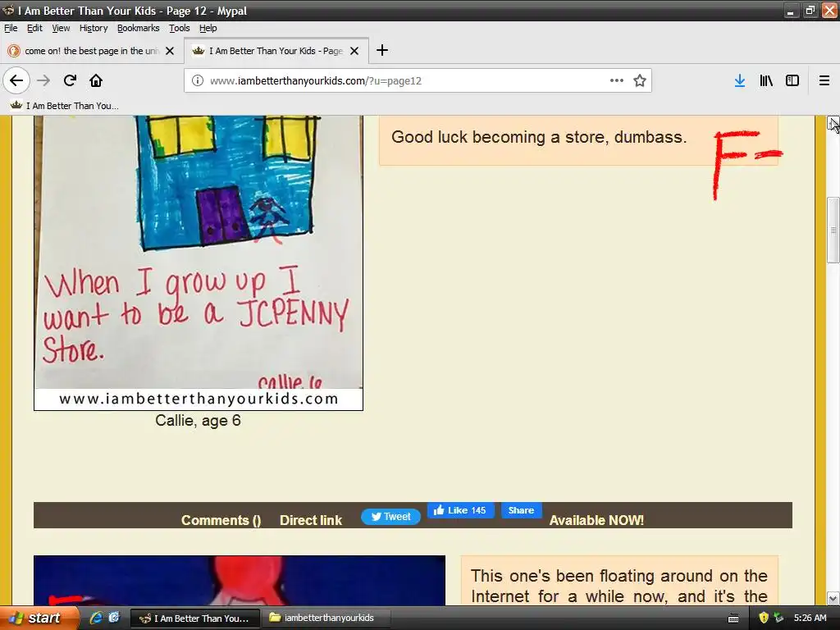The image size is (840, 630).
Task: Minimize the Mypal browser window
Action: (x=790, y=11)
